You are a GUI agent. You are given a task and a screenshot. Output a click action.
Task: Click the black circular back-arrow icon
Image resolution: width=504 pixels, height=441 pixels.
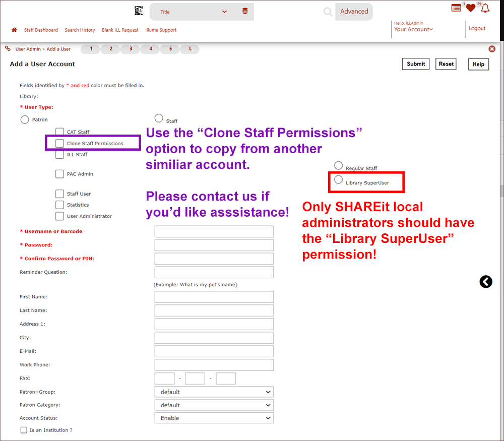[x=486, y=282]
